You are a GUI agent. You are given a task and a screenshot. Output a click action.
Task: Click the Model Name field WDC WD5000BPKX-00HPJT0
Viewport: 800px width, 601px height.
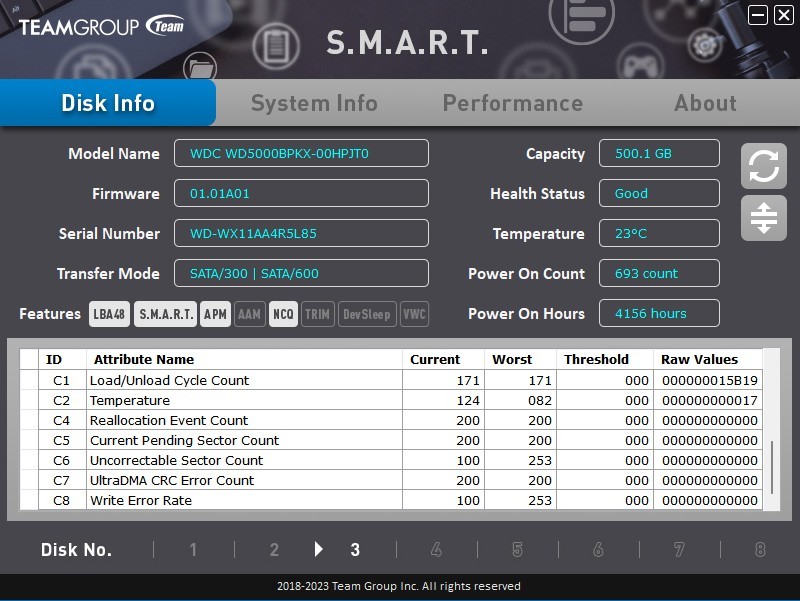click(301, 153)
